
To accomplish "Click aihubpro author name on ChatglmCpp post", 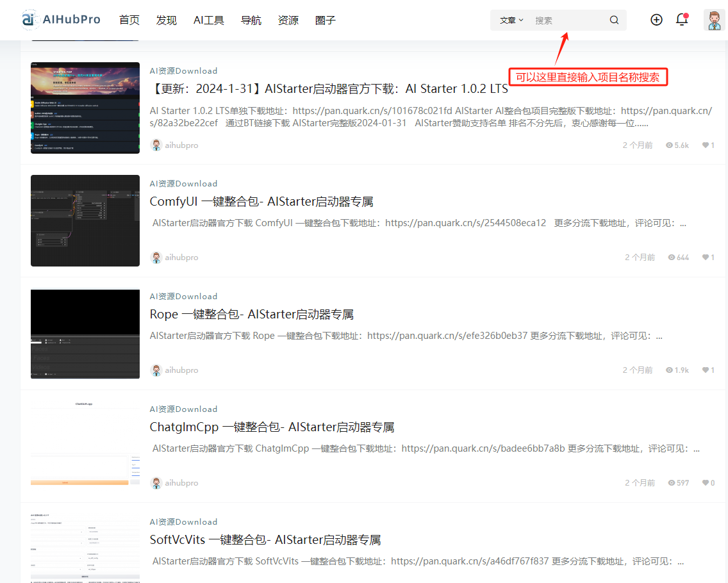I will pos(181,483).
